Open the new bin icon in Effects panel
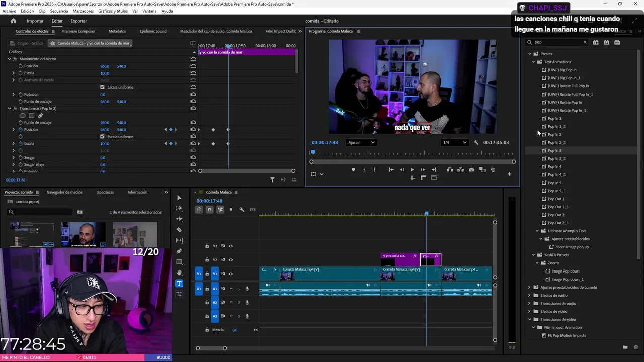 pos(625,347)
